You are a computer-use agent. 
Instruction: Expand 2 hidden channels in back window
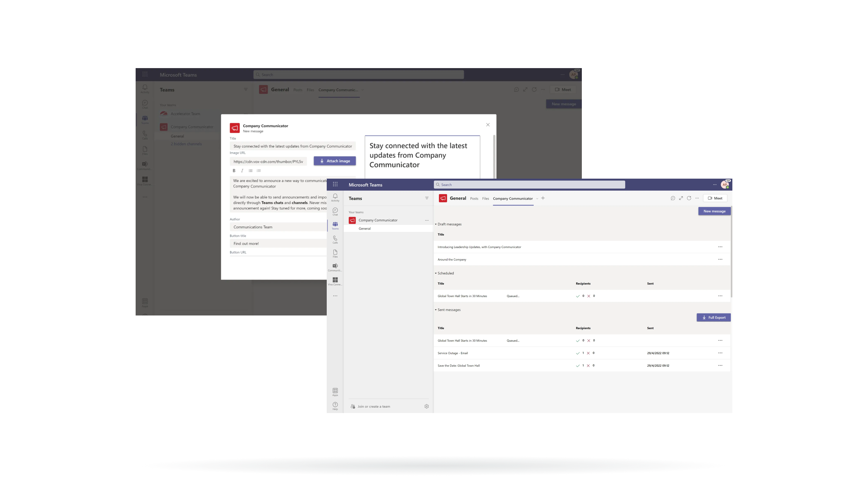[186, 144]
